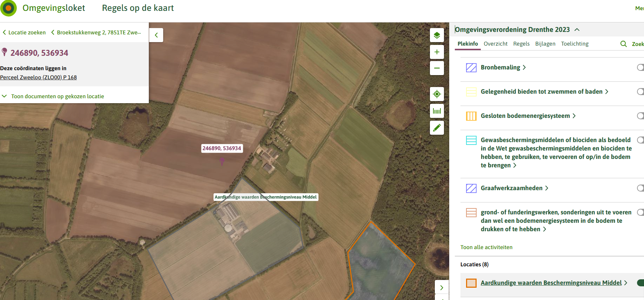
Task: Click the Gesloten bodemenergiesysteem legend symbol
Action: tap(471, 116)
